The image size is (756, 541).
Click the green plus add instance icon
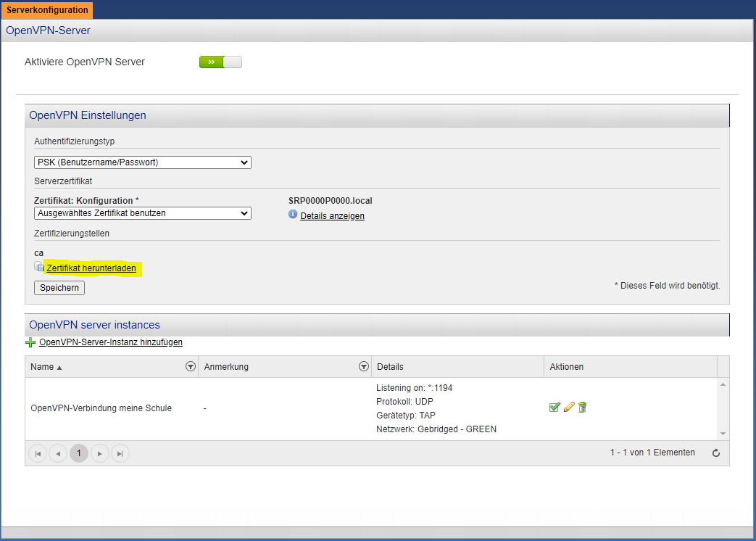30,343
